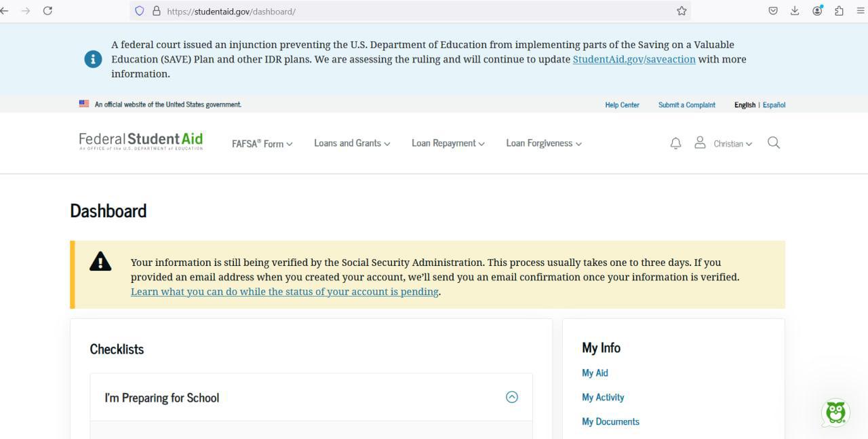This screenshot has width=868, height=439.
Task: Open the Christian account dropdown
Action: click(x=732, y=144)
